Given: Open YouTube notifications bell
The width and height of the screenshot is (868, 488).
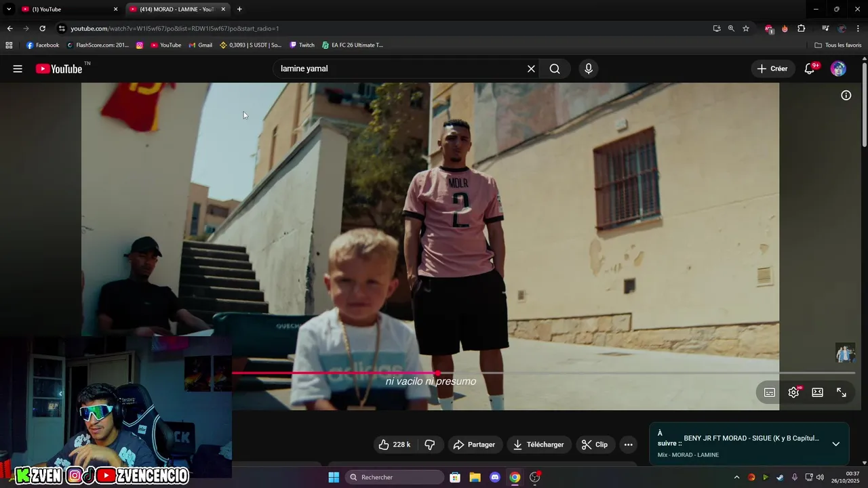Looking at the screenshot, I should (810, 68).
